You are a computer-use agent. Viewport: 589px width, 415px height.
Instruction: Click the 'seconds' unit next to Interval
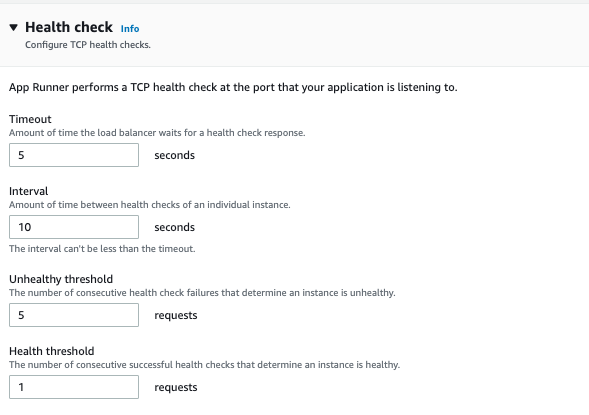tap(175, 227)
